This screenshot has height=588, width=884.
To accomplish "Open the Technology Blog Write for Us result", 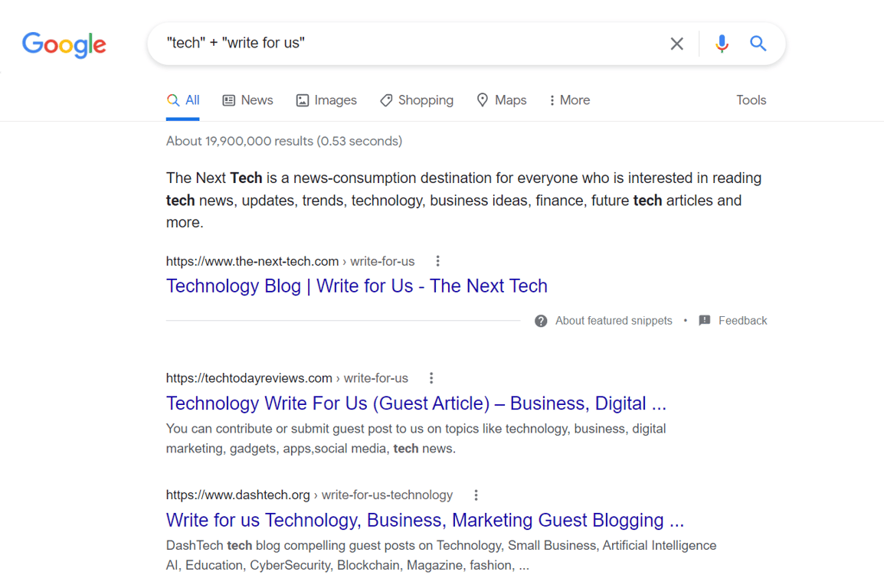I will click(356, 286).
